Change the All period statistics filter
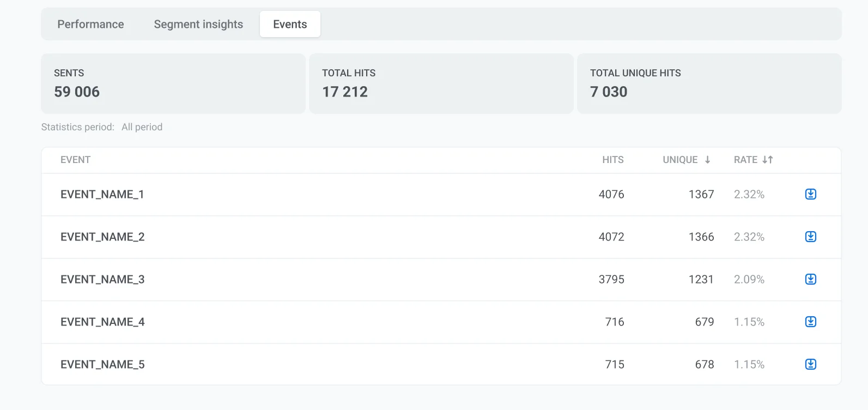The height and width of the screenshot is (410, 868). [142, 127]
